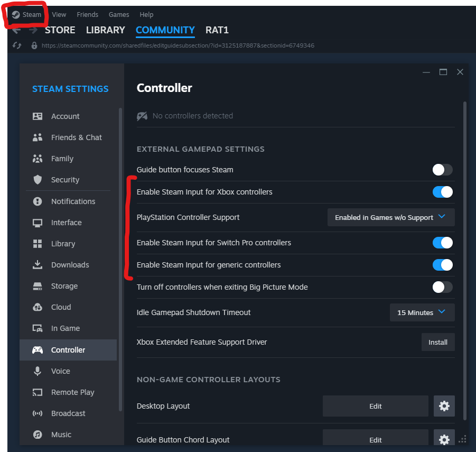Click the Friends & Chat people icon

click(38, 137)
